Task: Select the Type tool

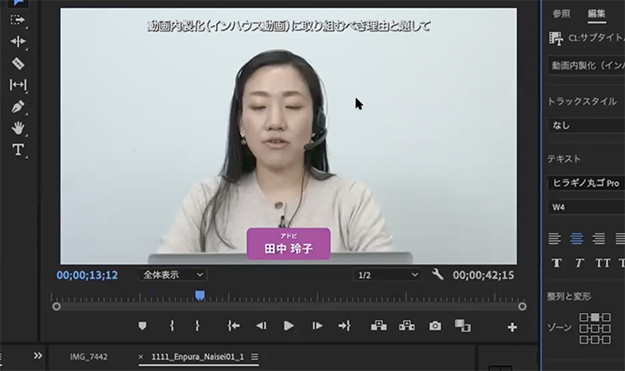Action: click(x=18, y=150)
